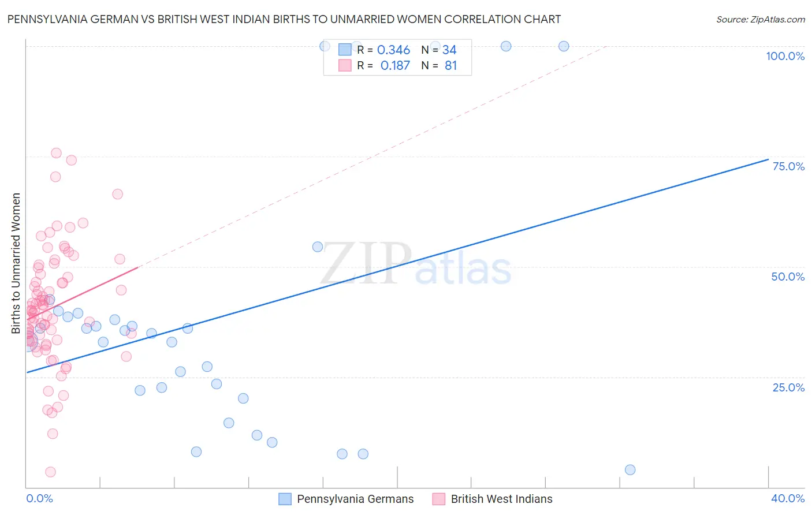This screenshot has width=812, height=515.
Task: Click the ZIPatlas watermark
Action: pyautogui.click(x=416, y=264)
